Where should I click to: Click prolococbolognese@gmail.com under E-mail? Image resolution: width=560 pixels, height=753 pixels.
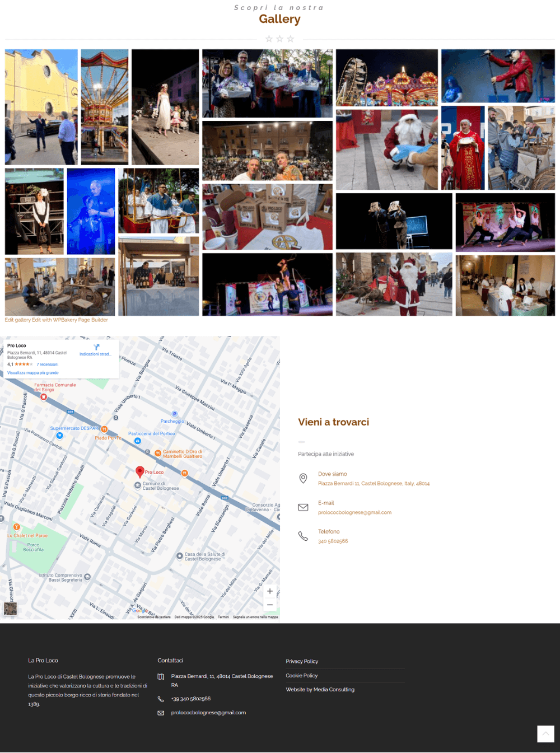(354, 512)
